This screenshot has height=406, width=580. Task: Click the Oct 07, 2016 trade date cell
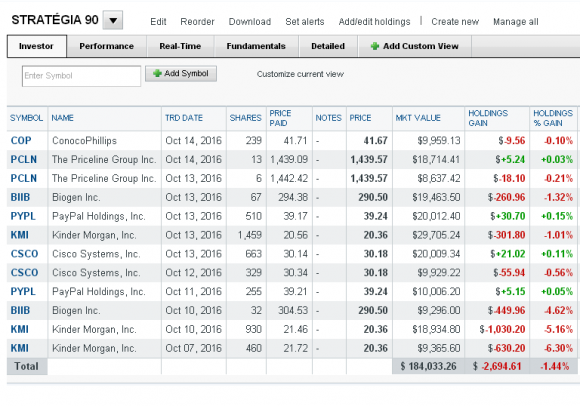[x=193, y=348]
